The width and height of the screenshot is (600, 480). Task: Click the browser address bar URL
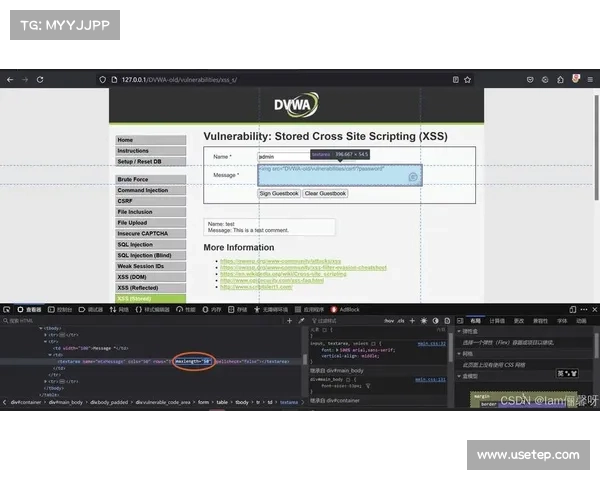coord(179,80)
